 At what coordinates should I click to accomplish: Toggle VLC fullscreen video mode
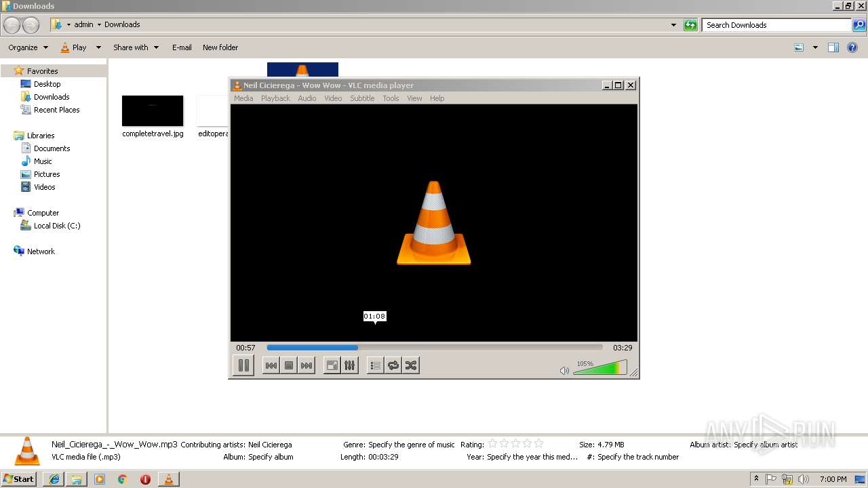coord(332,365)
